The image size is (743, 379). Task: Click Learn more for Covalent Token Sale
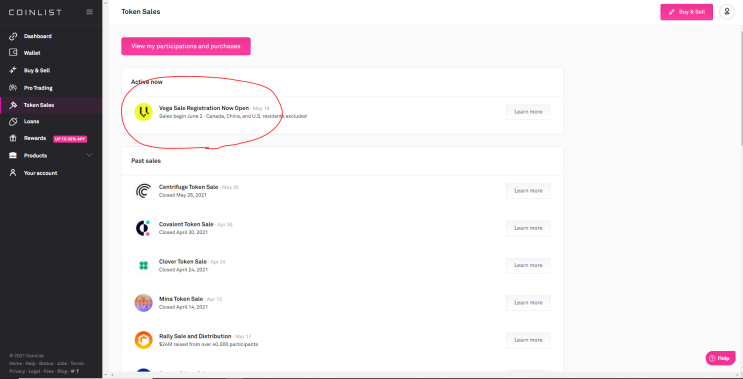pos(528,228)
